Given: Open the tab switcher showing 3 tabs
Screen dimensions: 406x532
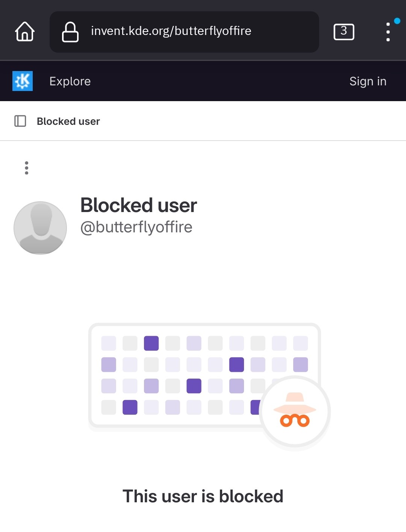Looking at the screenshot, I should (344, 32).
